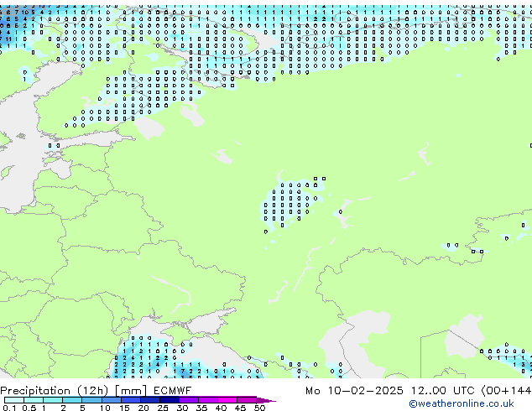Click the 0.1–0.5 mm palest cyan legend swatch
Screen dimensions: 532x411
[14, 400]
